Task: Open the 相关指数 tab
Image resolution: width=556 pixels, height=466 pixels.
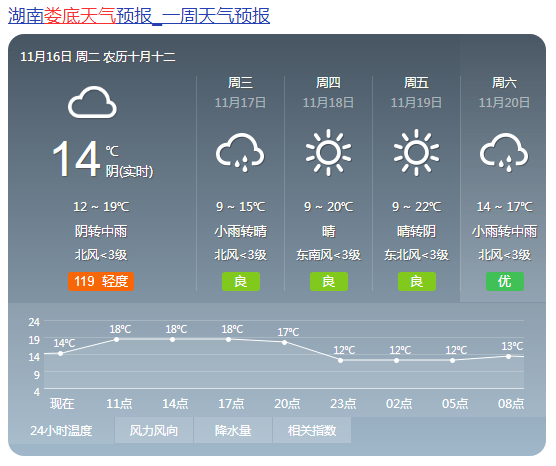Action: [x=312, y=431]
